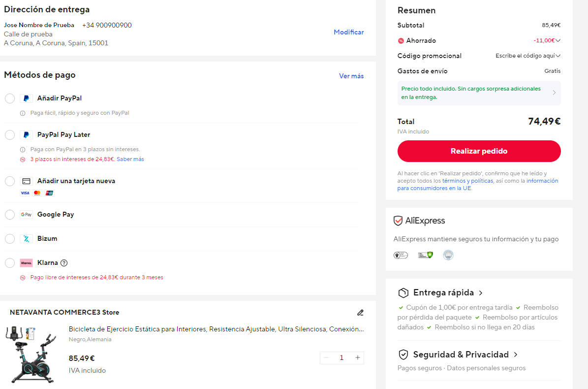Increase product quantity with plus button
Image resolution: width=588 pixels, height=389 pixels.
tap(358, 358)
